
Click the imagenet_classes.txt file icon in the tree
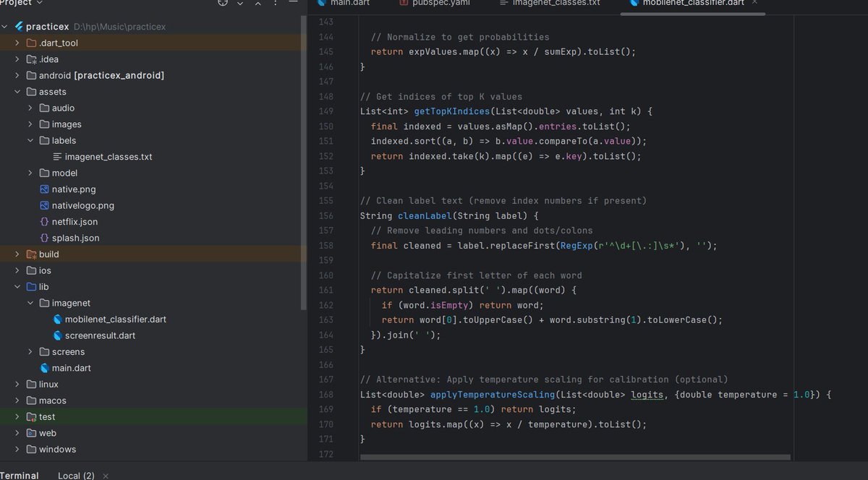pos(57,157)
